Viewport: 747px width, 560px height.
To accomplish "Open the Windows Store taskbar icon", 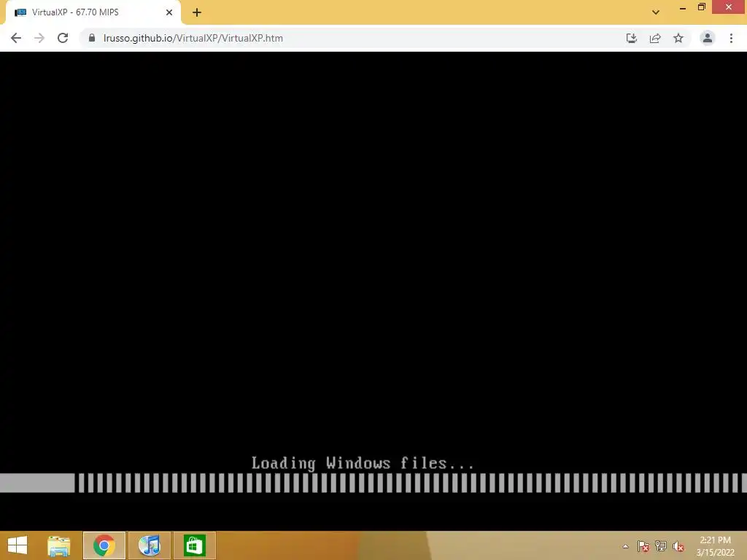I will click(194, 545).
